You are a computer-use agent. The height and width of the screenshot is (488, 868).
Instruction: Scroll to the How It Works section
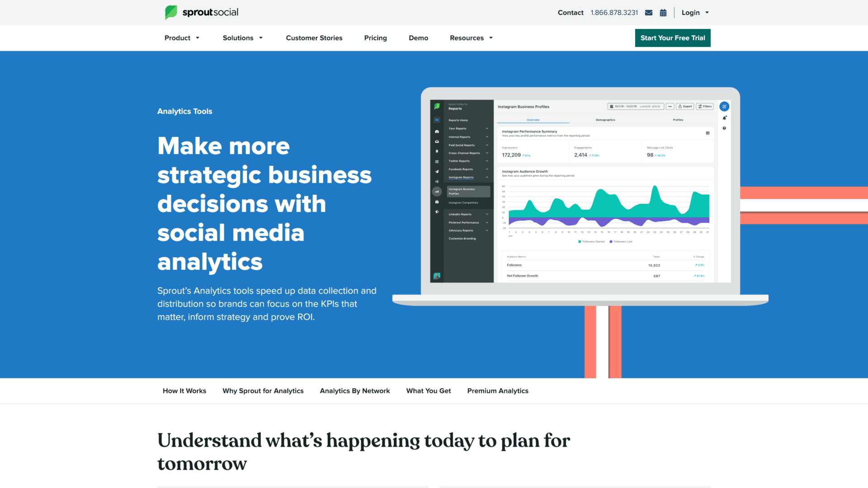pyautogui.click(x=184, y=391)
